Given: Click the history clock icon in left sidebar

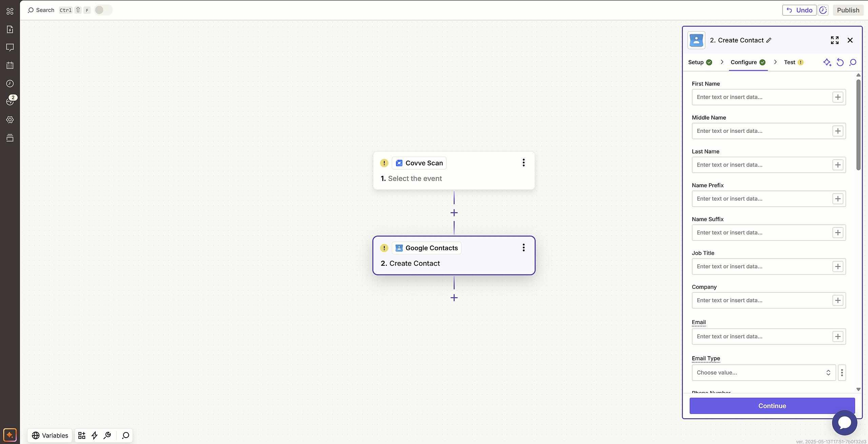Looking at the screenshot, I should (10, 83).
